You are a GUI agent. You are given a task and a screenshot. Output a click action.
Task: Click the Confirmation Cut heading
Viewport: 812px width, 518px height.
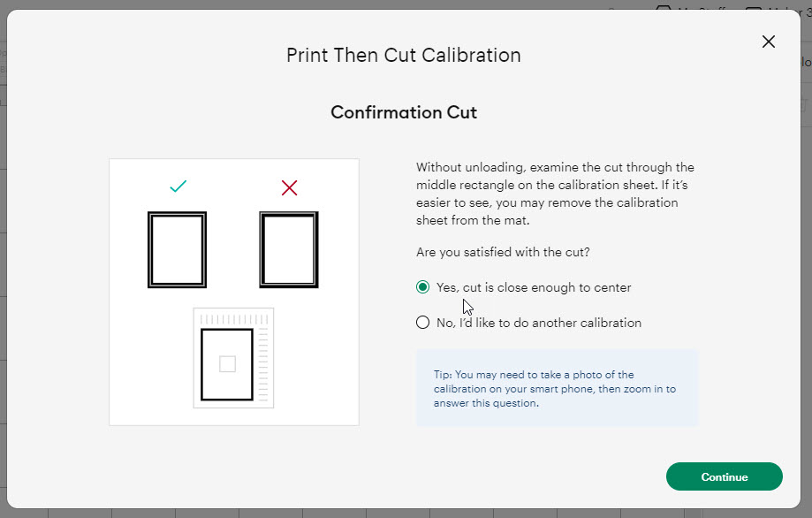(403, 112)
